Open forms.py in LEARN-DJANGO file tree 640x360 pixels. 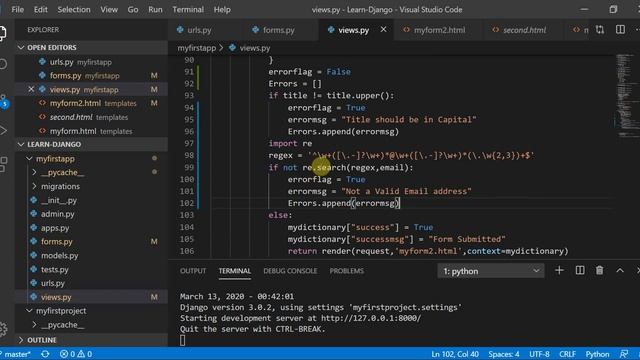coord(91,242)
